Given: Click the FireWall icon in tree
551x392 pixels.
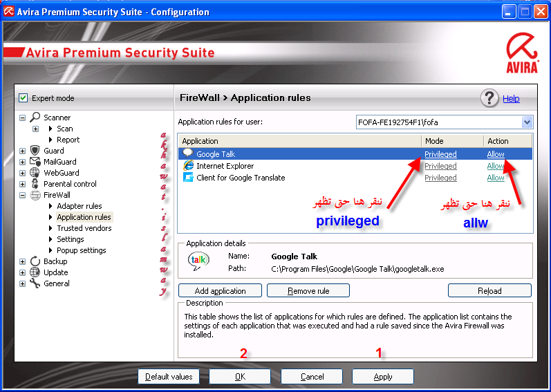Looking at the screenshot, I should (35, 195).
